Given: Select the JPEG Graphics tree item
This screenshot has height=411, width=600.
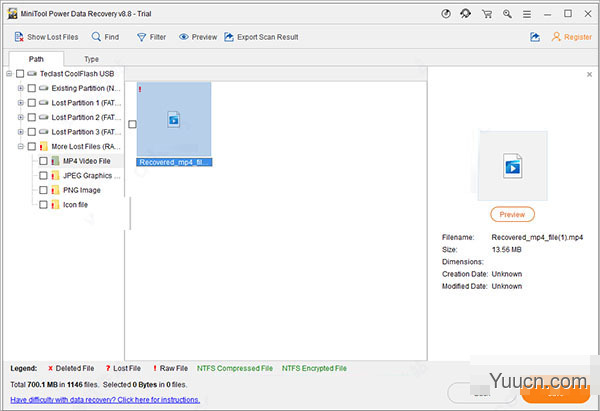Looking at the screenshot, I should click(90, 175).
